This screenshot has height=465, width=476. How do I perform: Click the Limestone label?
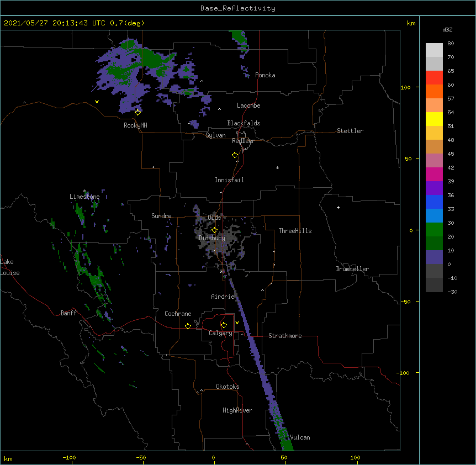coord(84,197)
